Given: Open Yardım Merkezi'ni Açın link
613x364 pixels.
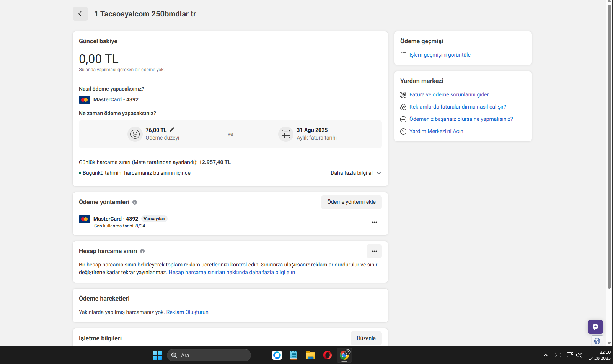Looking at the screenshot, I should 436,132.
